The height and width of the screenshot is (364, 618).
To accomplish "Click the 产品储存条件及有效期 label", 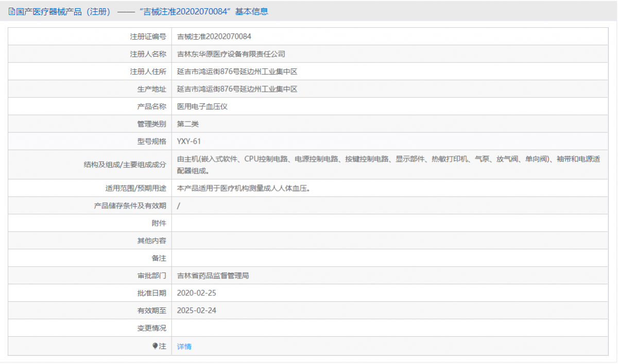I will 130,206.
